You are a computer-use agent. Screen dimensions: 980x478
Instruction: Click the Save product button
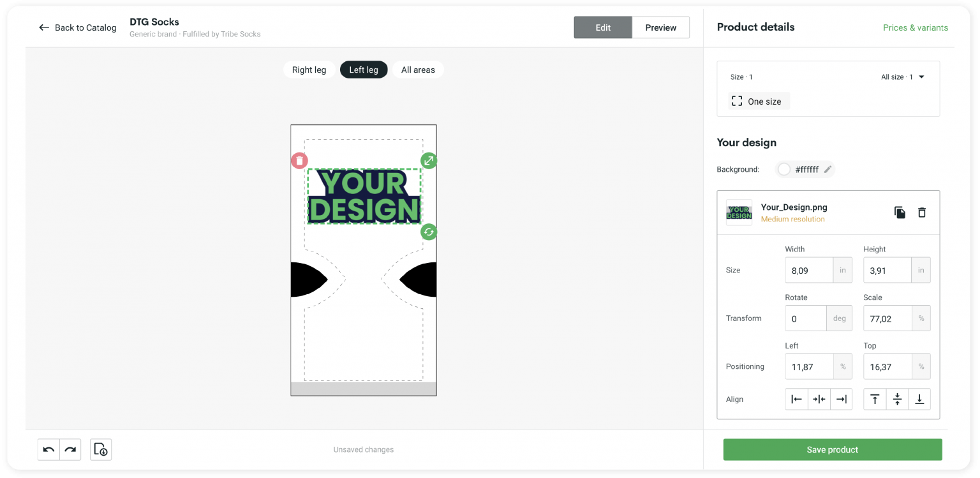click(832, 449)
